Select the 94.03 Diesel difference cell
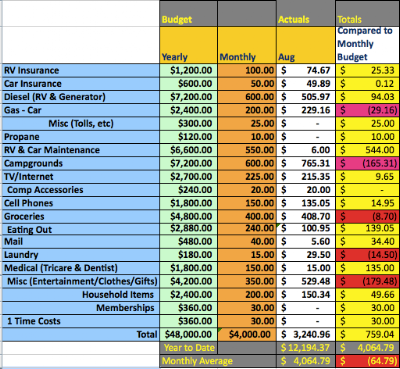The width and height of the screenshot is (400, 369). coord(367,97)
